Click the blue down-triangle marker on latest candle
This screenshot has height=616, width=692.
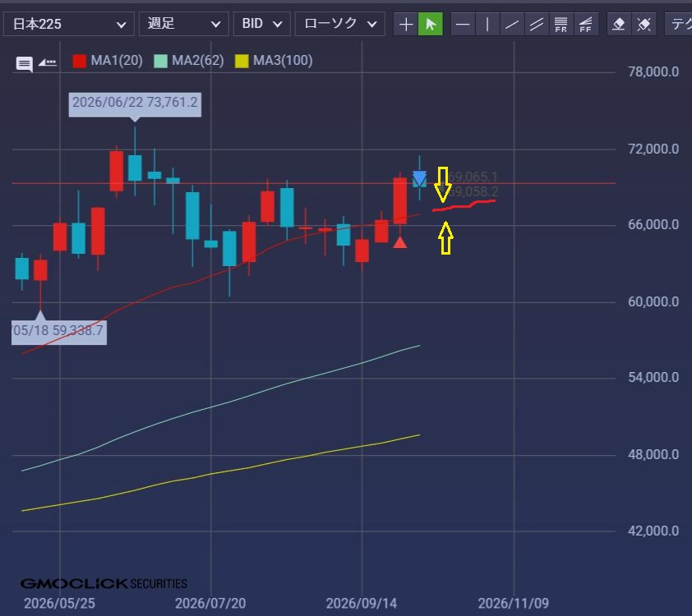tap(419, 178)
